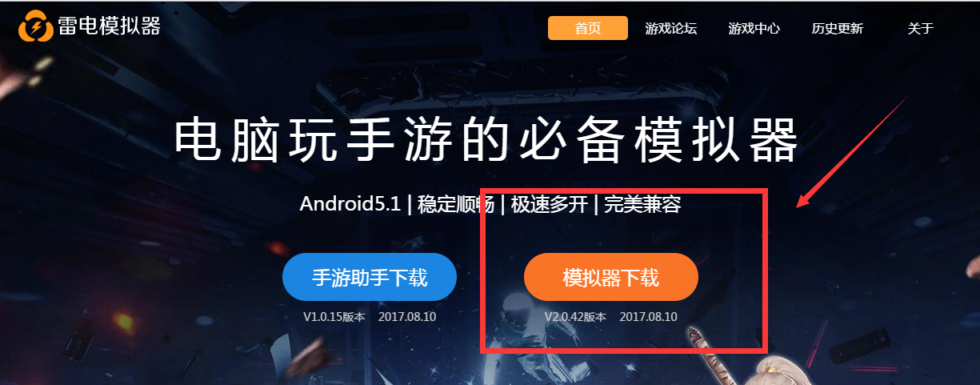This screenshot has height=385, width=980.
Task: Click the Android5.1 text in the subtitle
Action: 350,204
